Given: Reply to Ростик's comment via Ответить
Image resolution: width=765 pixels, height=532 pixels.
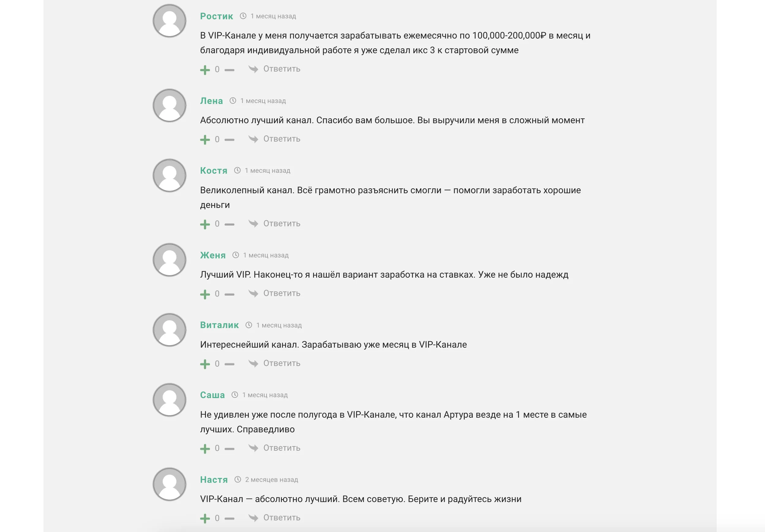Looking at the screenshot, I should [282, 69].
